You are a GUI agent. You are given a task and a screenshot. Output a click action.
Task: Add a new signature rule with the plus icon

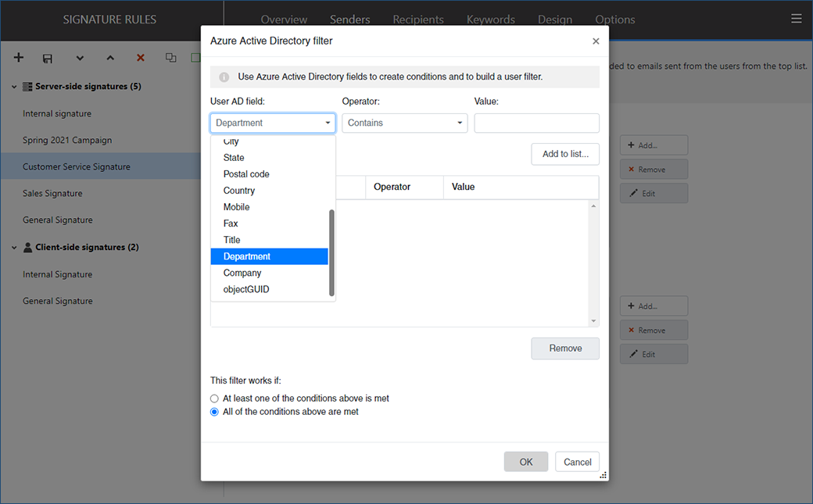point(19,58)
